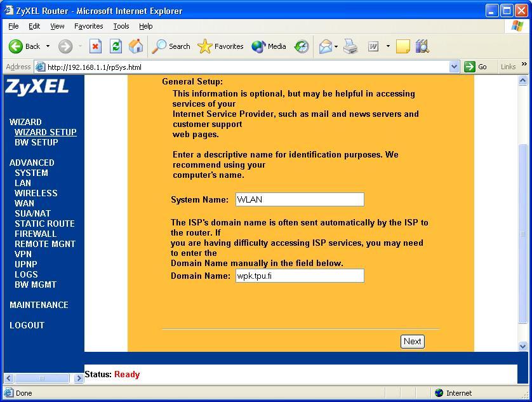Click the General Setup heading text

pos(192,81)
